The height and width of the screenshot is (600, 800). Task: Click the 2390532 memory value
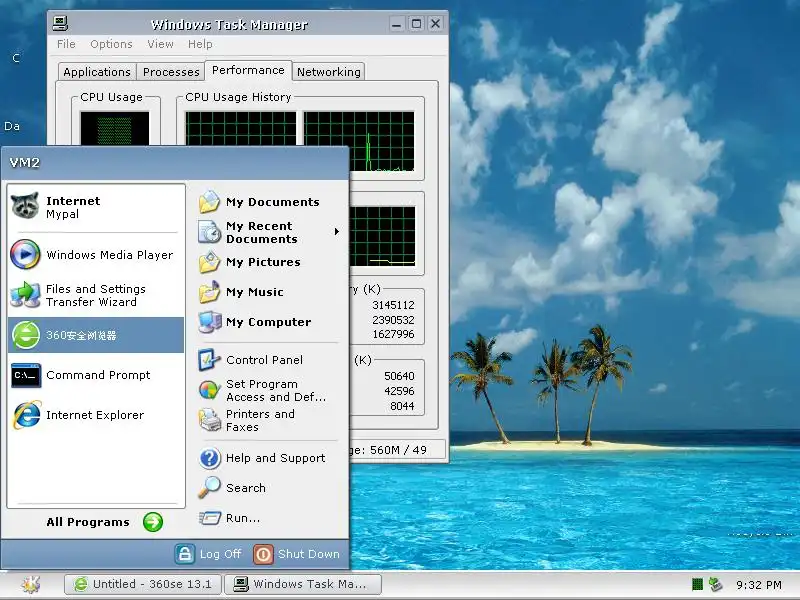tap(393, 320)
